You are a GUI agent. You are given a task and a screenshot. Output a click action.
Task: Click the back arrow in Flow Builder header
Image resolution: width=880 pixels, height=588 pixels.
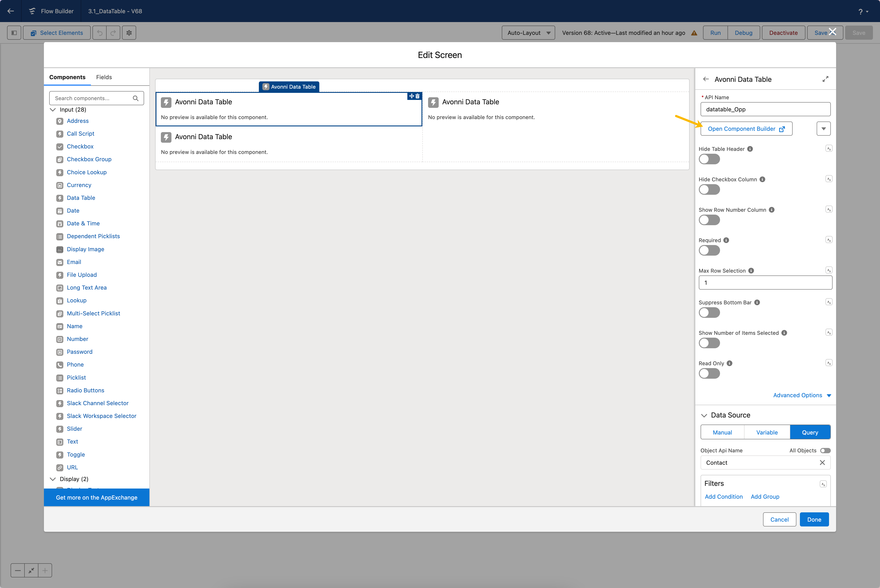[11, 11]
